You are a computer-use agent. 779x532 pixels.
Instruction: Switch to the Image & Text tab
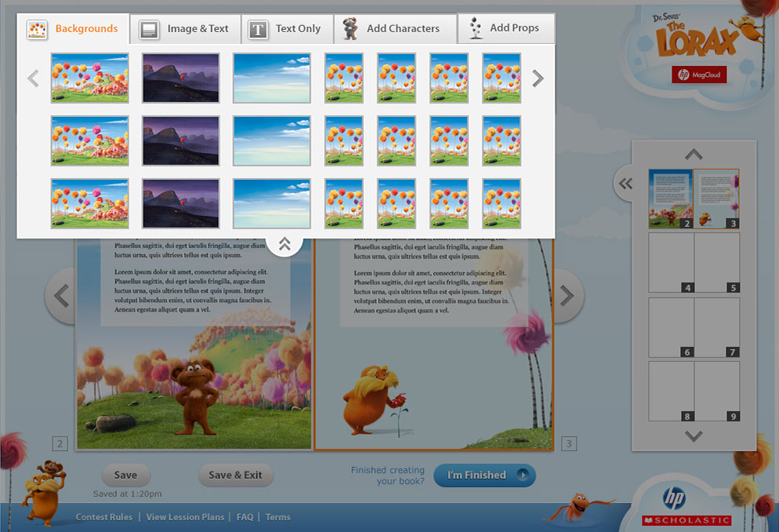(x=185, y=29)
